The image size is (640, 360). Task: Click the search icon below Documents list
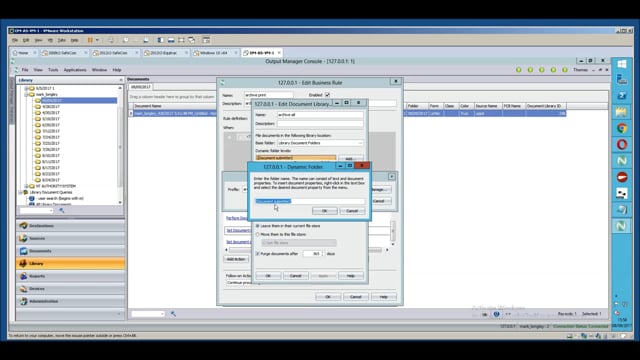point(173,314)
